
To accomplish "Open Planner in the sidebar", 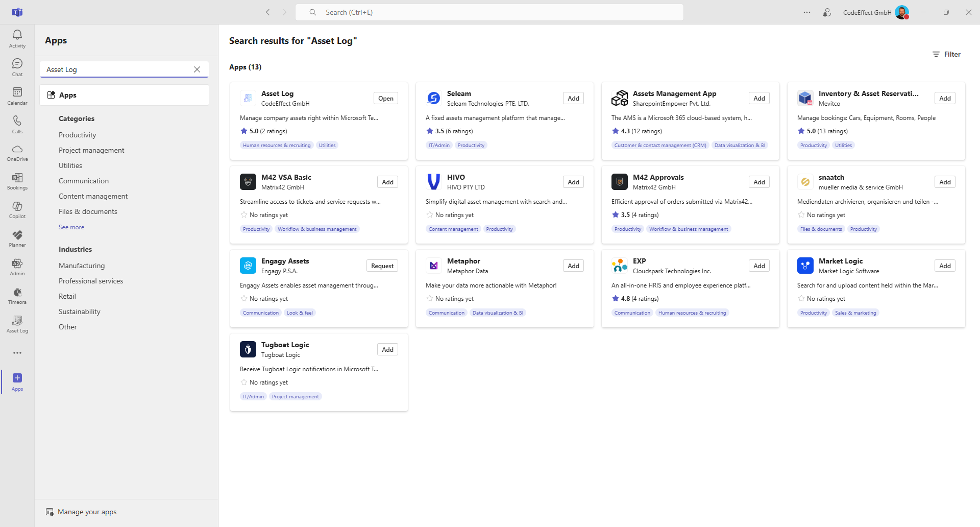I will [17, 239].
